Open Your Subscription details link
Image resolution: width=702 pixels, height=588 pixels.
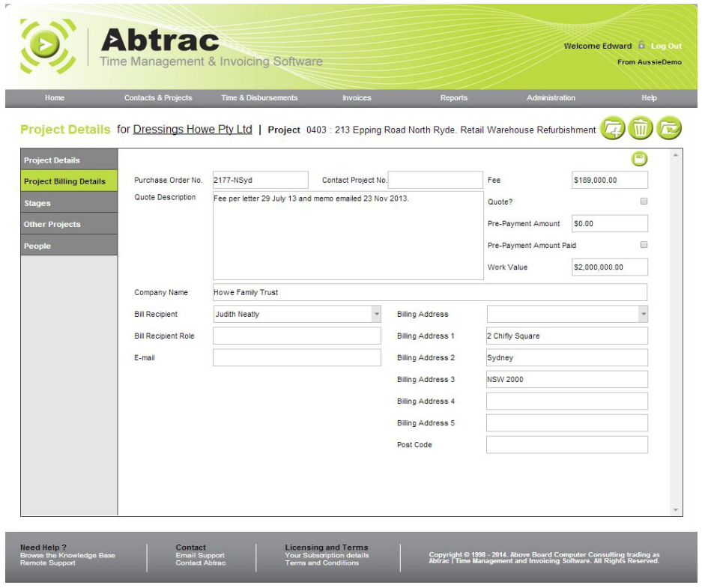[327, 555]
